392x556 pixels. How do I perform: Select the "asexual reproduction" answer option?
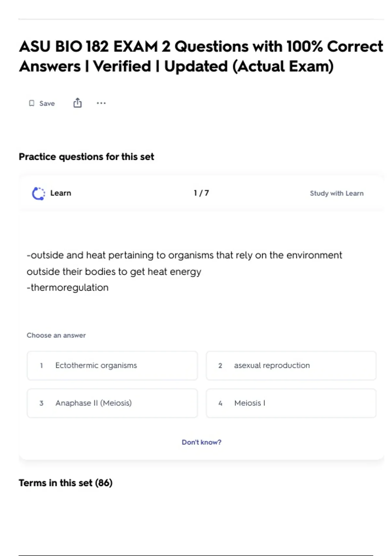(272, 366)
